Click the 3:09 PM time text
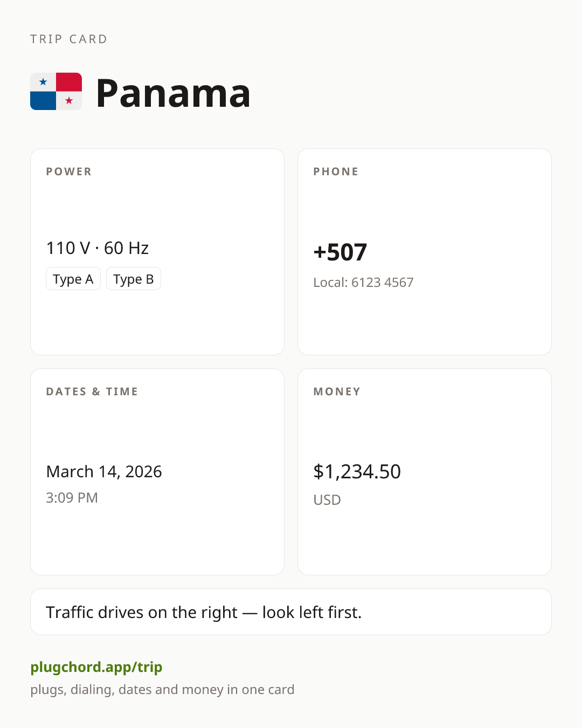Image resolution: width=582 pixels, height=728 pixels. 72,497
